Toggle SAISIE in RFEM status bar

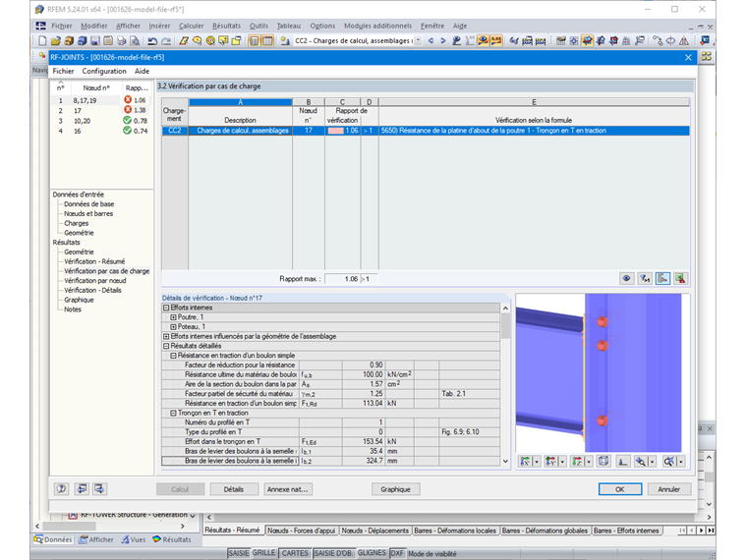(x=238, y=553)
